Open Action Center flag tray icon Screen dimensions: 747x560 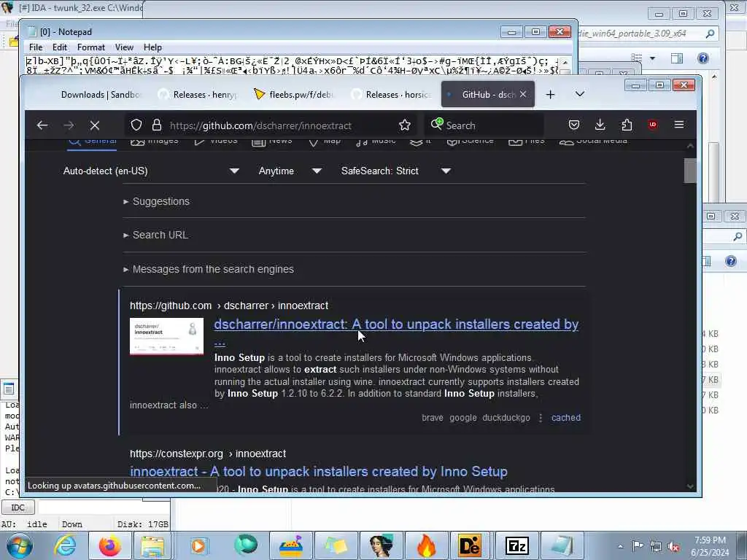point(638,545)
